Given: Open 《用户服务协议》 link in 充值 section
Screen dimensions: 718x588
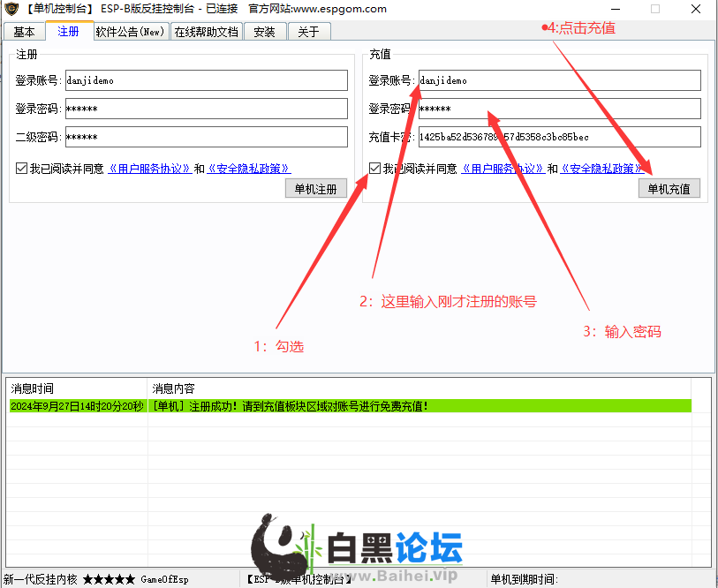Looking at the screenshot, I should (x=503, y=169).
